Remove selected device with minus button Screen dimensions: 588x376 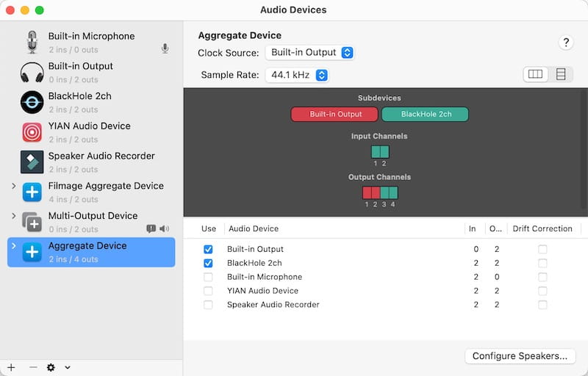pyautogui.click(x=32, y=367)
